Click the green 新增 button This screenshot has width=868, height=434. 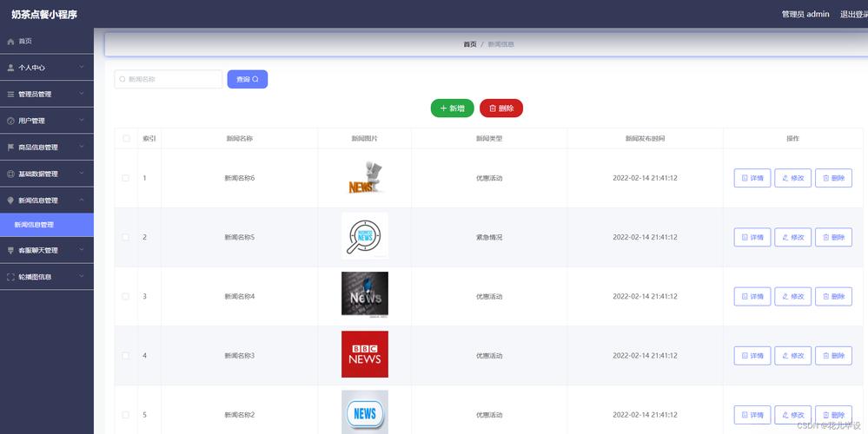point(453,108)
